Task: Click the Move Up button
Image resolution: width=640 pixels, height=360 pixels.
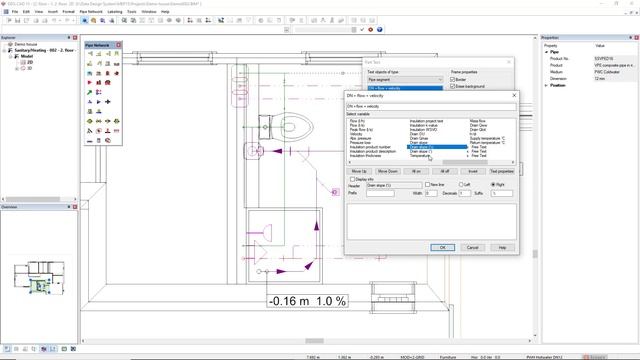Action: (359, 171)
